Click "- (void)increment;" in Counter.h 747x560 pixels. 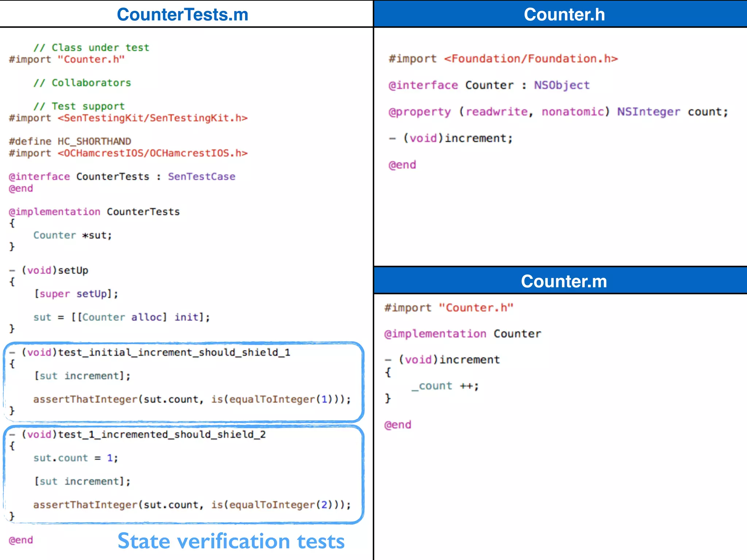(451, 139)
